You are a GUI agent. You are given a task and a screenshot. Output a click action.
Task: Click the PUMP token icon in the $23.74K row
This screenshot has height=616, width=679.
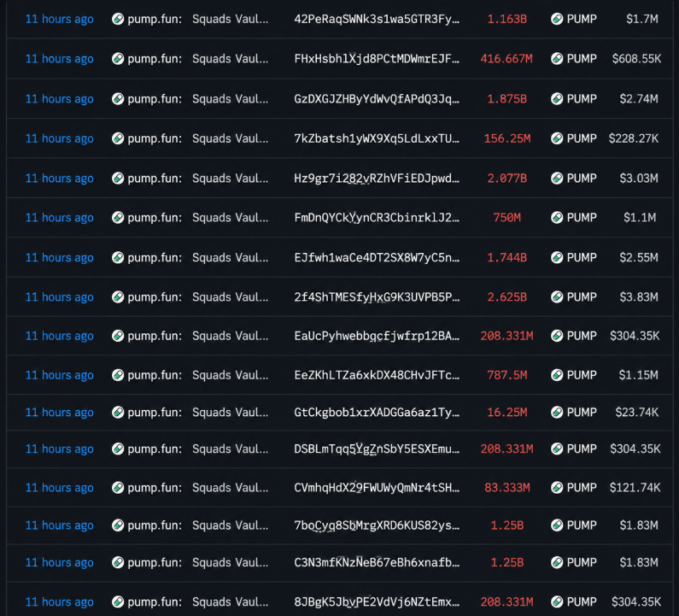557,413
